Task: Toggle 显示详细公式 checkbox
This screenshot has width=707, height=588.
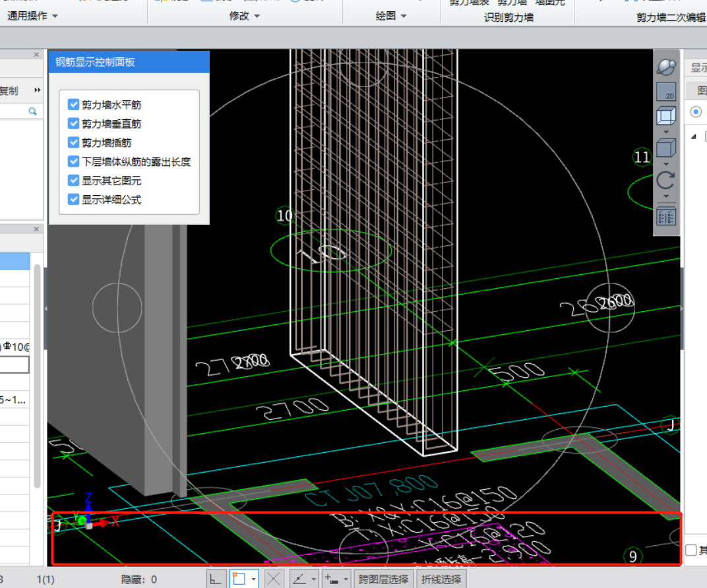Action: point(73,199)
